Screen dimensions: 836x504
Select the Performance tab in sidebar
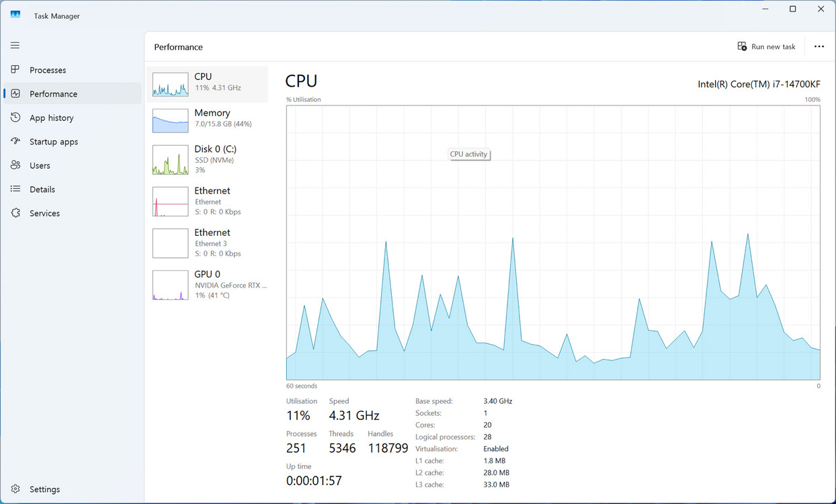(x=53, y=94)
